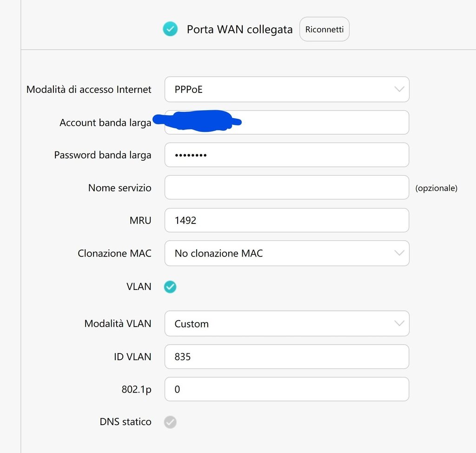The width and height of the screenshot is (476, 453).
Task: Click the Account banda larga field
Action: click(321, 122)
